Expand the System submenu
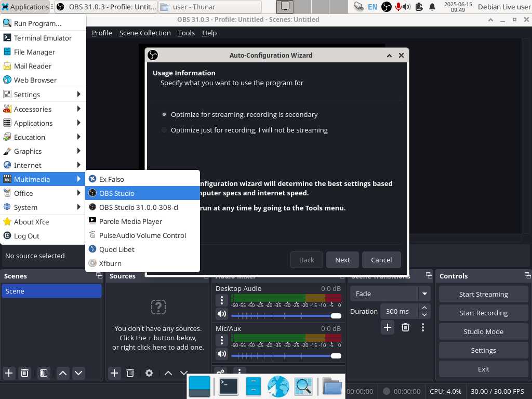The image size is (532, 399). (x=43, y=207)
